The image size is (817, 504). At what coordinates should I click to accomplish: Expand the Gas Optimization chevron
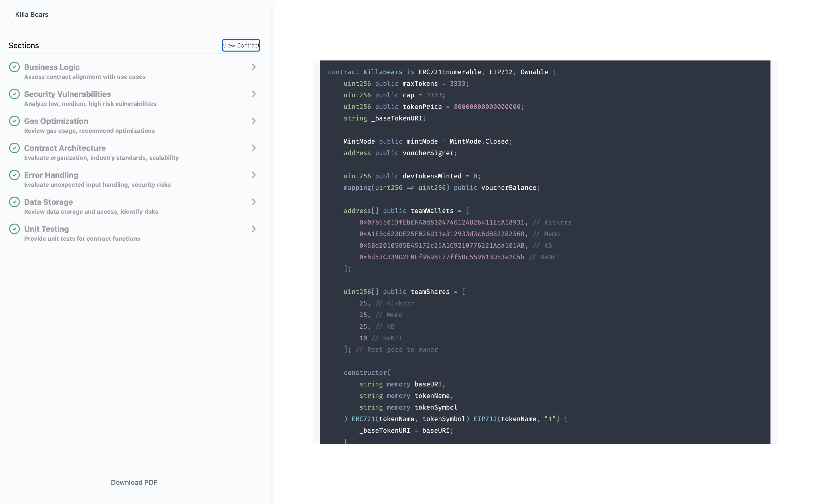254,121
